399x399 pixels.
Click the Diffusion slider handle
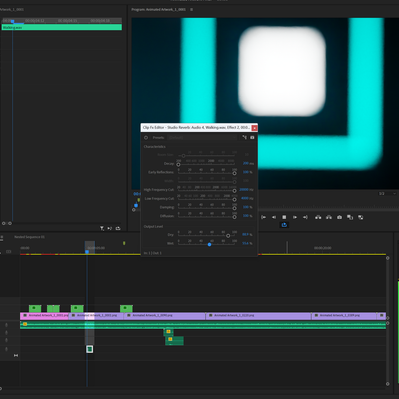coord(234,217)
